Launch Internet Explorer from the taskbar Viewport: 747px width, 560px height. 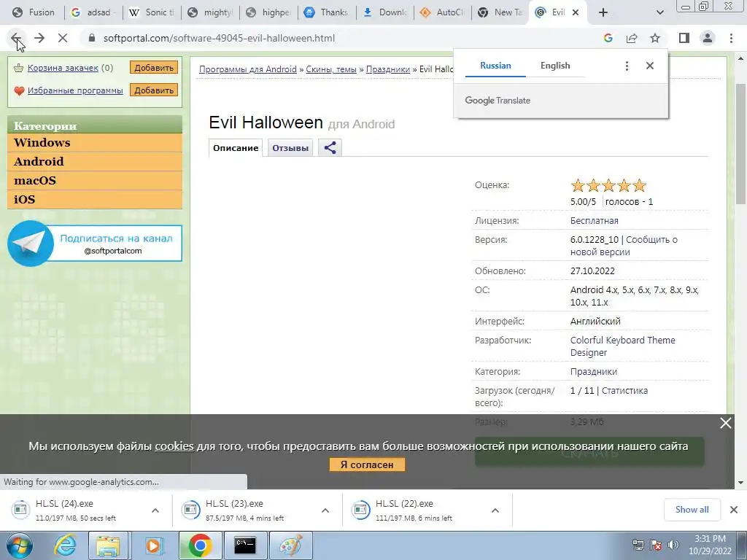pyautogui.click(x=65, y=545)
